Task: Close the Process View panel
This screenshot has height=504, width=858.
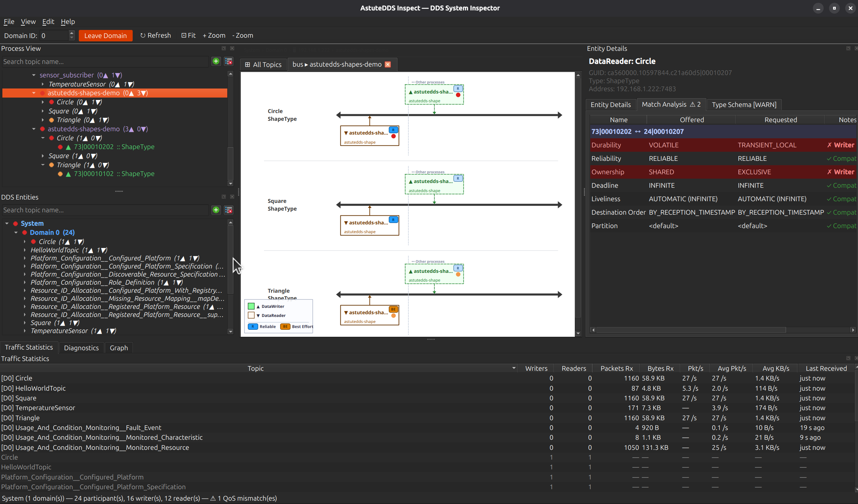Action: click(232, 48)
